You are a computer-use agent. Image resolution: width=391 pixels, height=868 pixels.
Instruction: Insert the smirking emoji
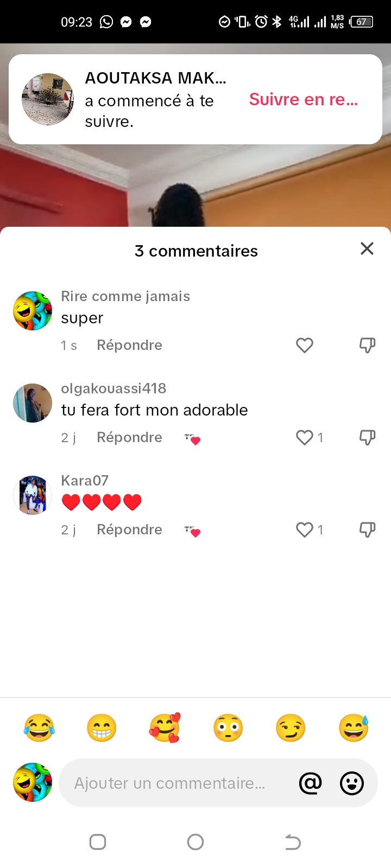(291, 727)
